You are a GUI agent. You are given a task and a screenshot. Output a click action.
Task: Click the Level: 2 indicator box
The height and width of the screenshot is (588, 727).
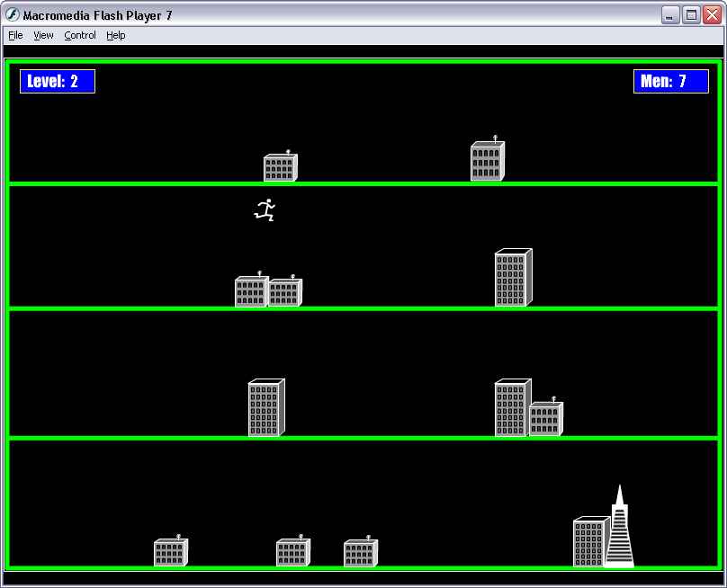58,81
